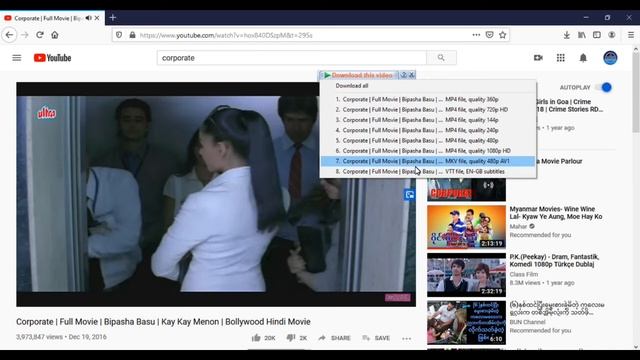This screenshot has width=640, height=360.
Task: Select VTT file EN-GB subtitles download
Action: pos(427,171)
